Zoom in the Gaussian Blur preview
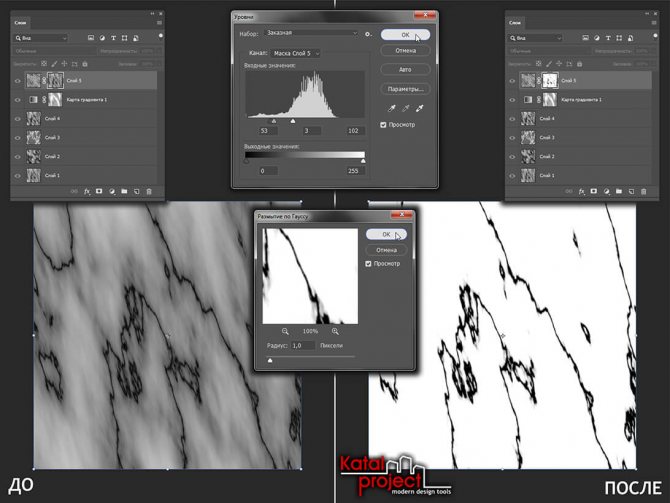This screenshot has width=670, height=503. click(x=335, y=330)
